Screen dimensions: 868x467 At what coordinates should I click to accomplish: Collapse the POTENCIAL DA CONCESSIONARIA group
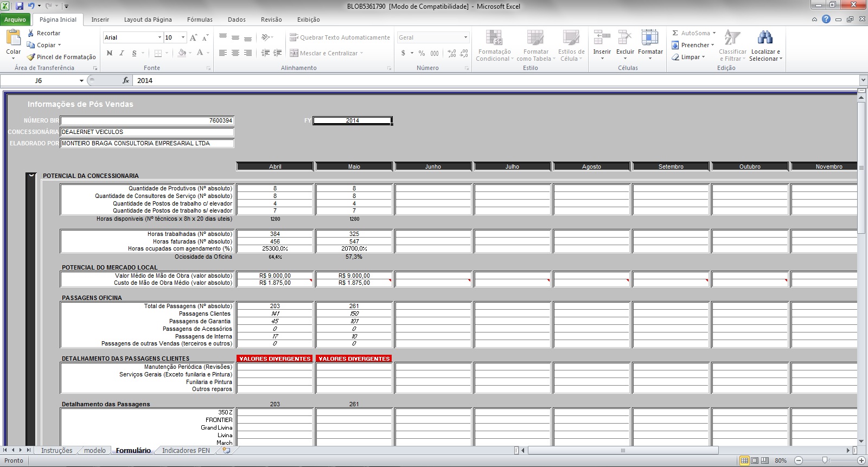coord(31,176)
